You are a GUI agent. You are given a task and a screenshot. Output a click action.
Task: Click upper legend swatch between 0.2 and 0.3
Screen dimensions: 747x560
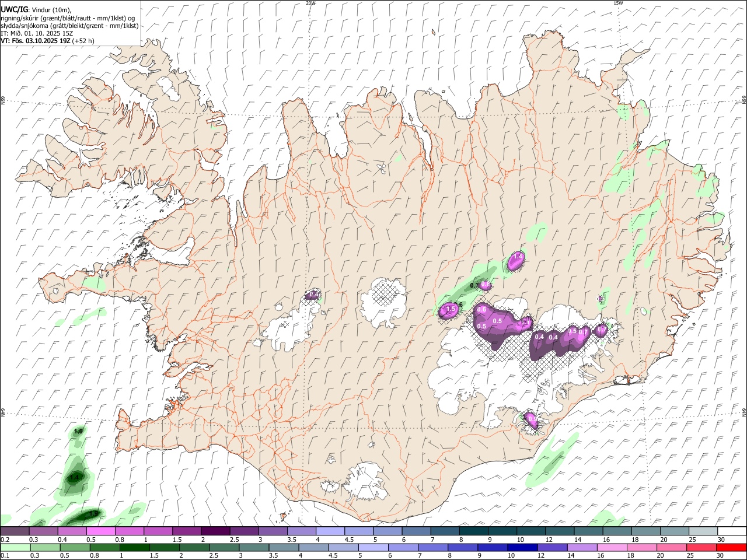15,531
